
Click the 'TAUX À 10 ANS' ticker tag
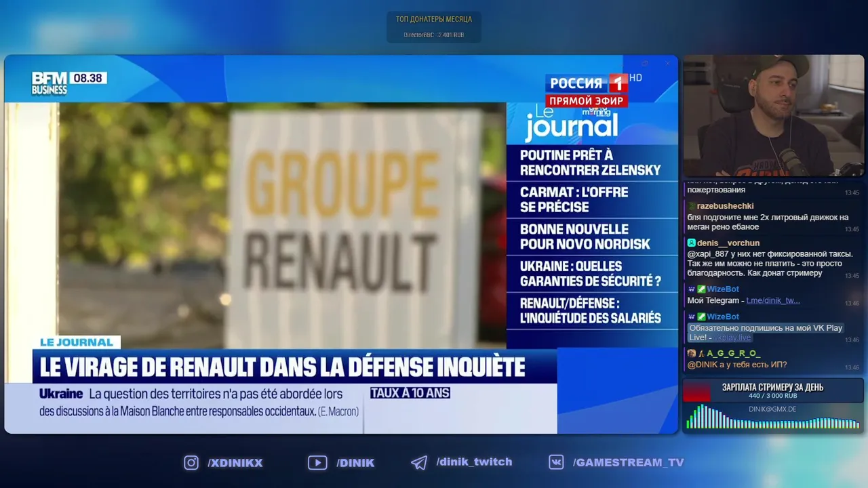(410, 393)
